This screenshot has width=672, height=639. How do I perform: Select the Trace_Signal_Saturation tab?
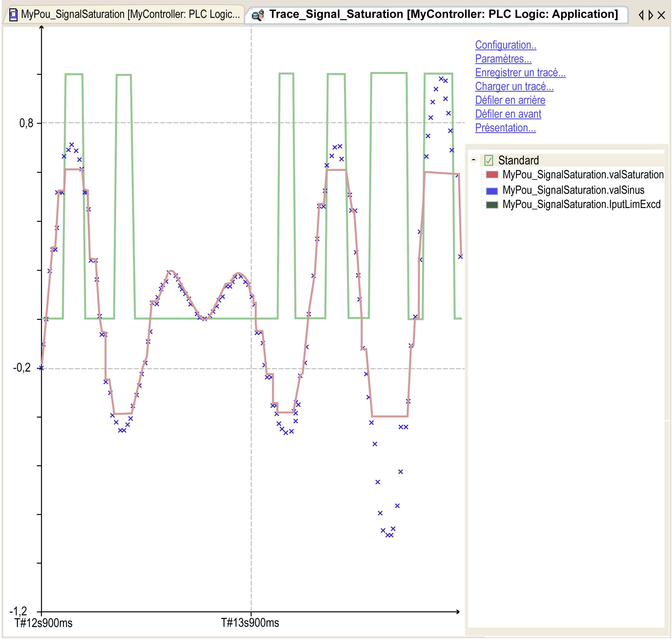click(x=436, y=15)
